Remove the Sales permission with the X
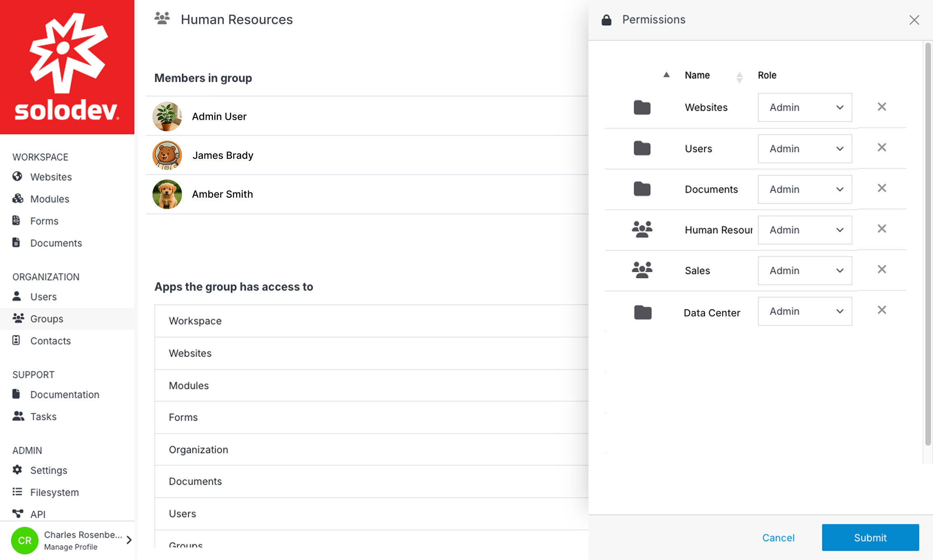Viewport: 933px width, 560px height. (x=882, y=269)
